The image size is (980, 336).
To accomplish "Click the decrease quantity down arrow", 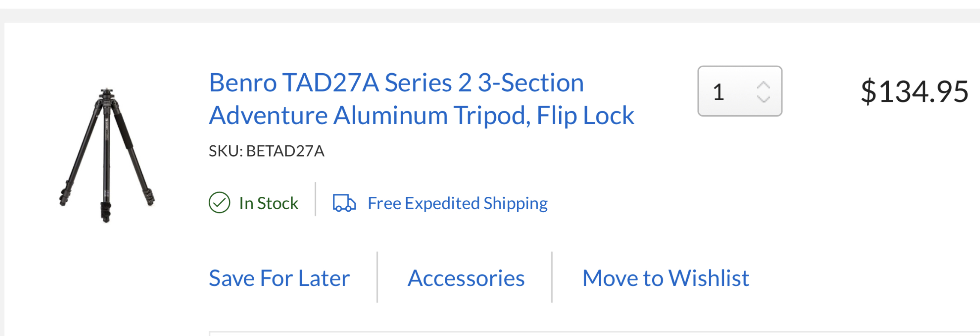I will tap(763, 99).
